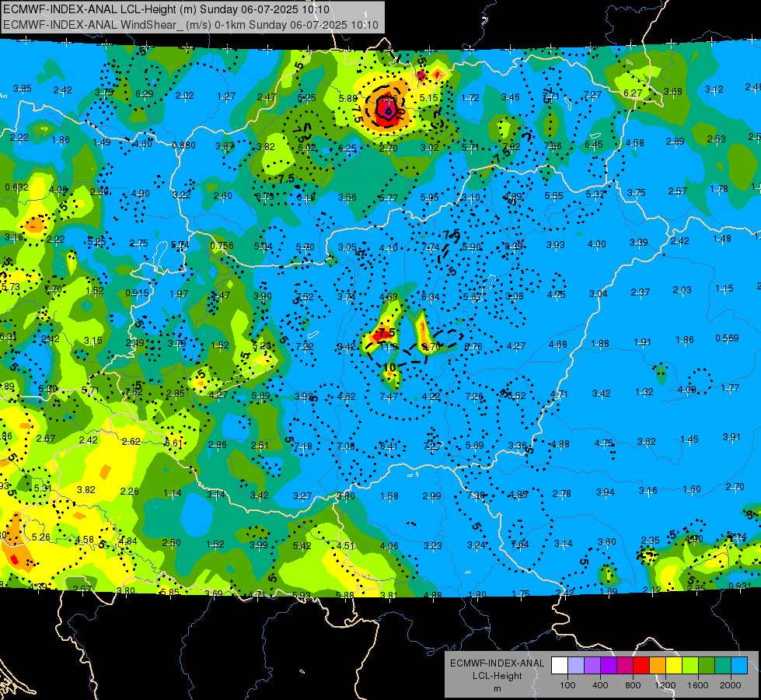This screenshot has height=700, width=761.
Task: Click the wind shear value 0.931
Action: [740, 586]
